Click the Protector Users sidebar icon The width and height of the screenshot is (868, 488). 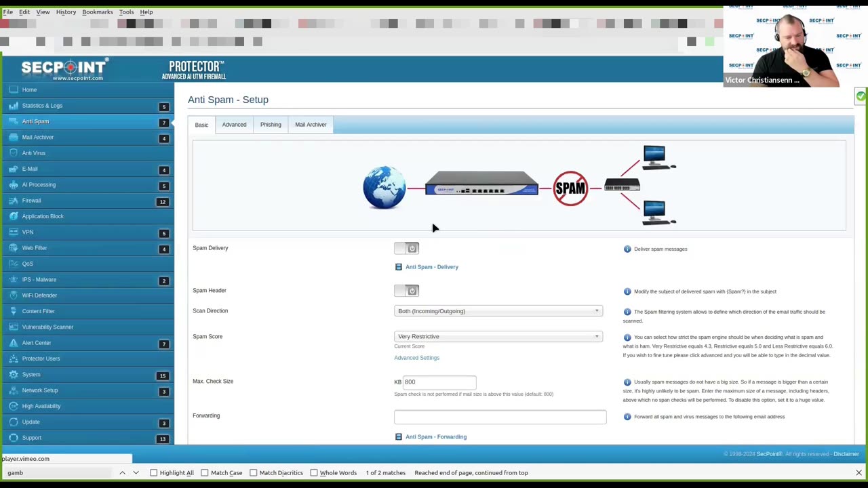[x=14, y=359]
